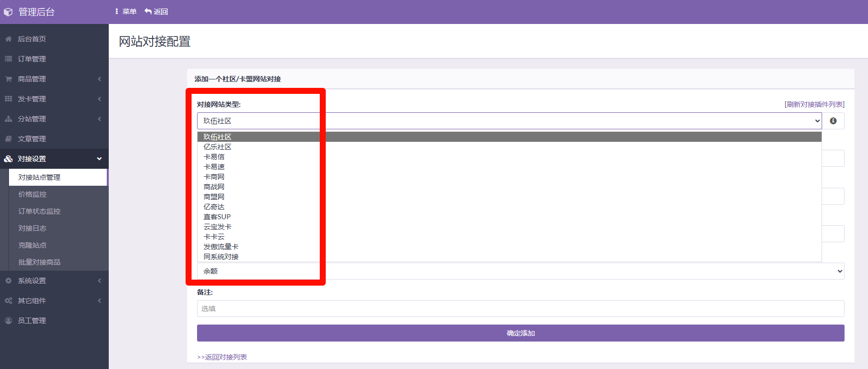868x369 pixels.
Task: Expand the 分站管理 submenu chevron
Action: (99, 119)
